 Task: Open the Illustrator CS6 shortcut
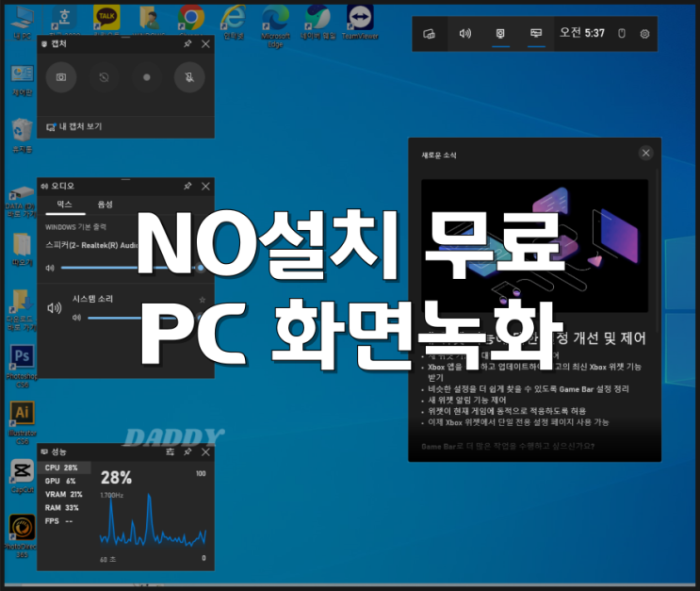22,422
